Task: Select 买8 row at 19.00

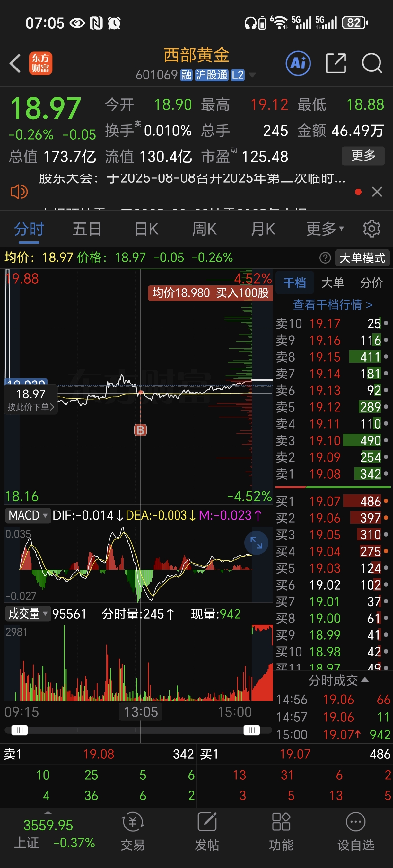Action: point(332,618)
